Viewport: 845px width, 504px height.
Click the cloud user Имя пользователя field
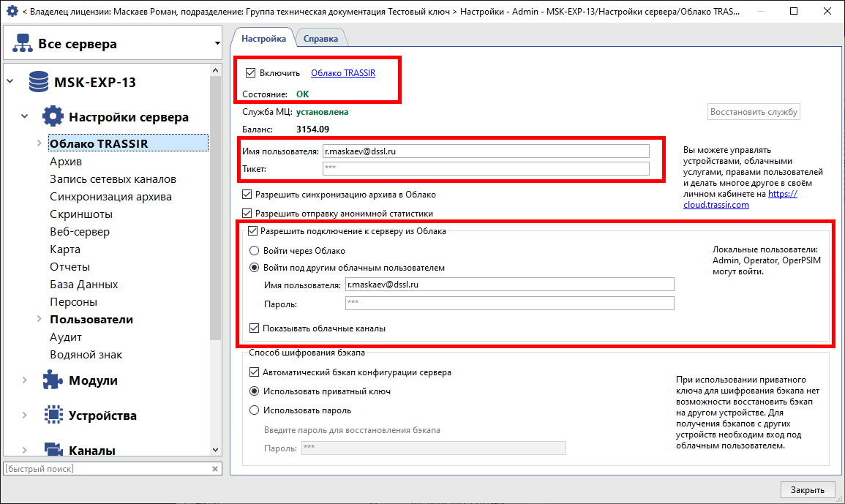point(510,285)
